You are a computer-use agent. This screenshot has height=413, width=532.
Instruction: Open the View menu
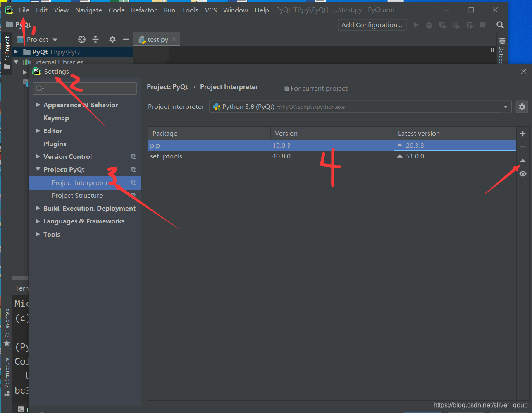pos(61,10)
